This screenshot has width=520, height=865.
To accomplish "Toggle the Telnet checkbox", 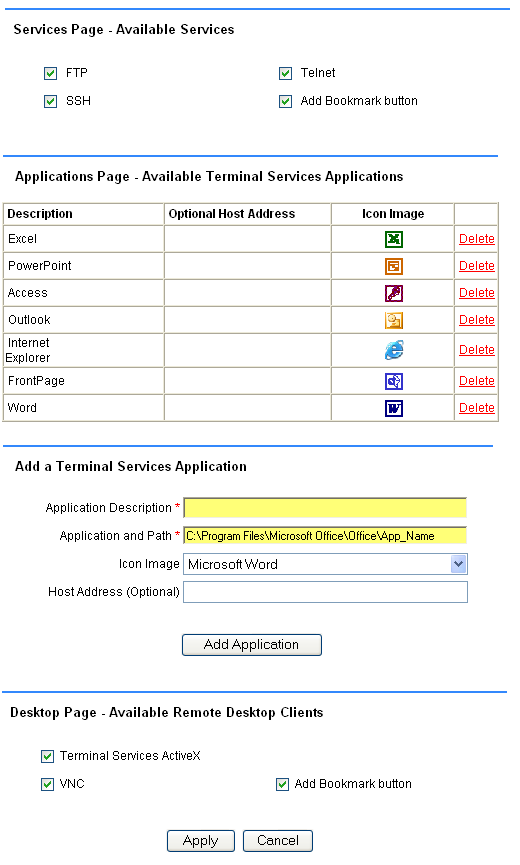I will (285, 73).
